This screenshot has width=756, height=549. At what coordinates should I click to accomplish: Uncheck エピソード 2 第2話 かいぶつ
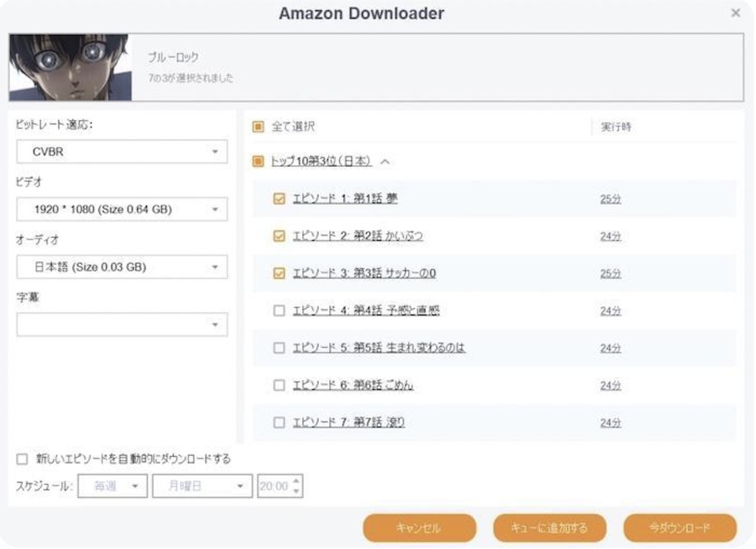pyautogui.click(x=279, y=236)
